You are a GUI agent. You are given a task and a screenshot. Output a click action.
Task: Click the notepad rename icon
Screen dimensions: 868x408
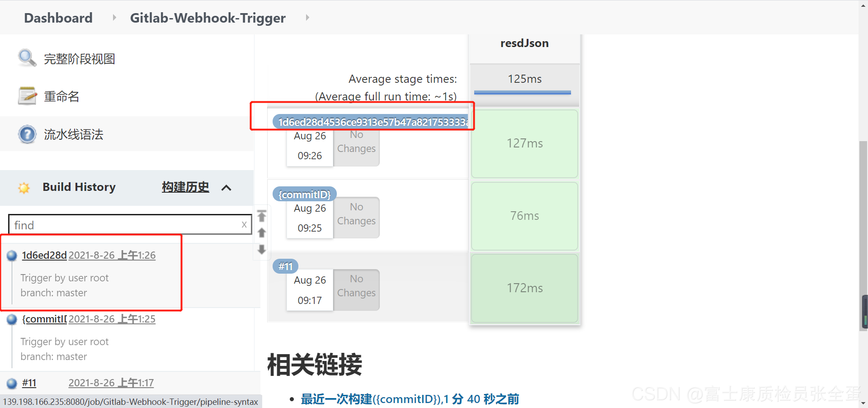click(27, 96)
